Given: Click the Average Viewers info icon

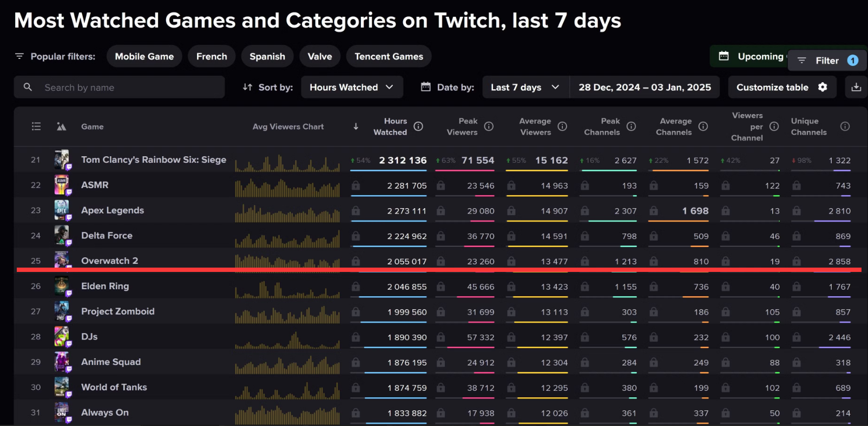Looking at the screenshot, I should pos(562,127).
